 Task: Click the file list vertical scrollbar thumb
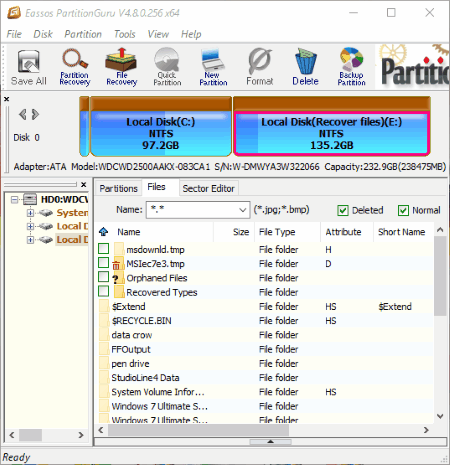click(440, 276)
